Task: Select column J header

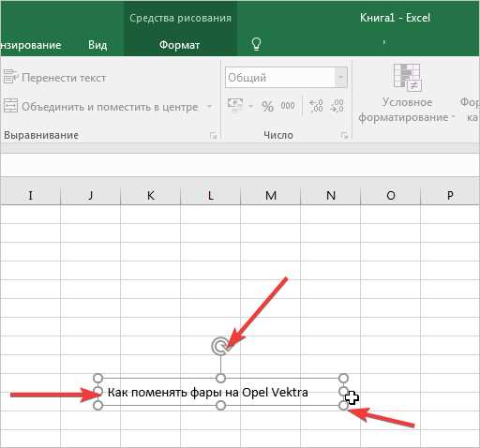Action: tap(90, 195)
